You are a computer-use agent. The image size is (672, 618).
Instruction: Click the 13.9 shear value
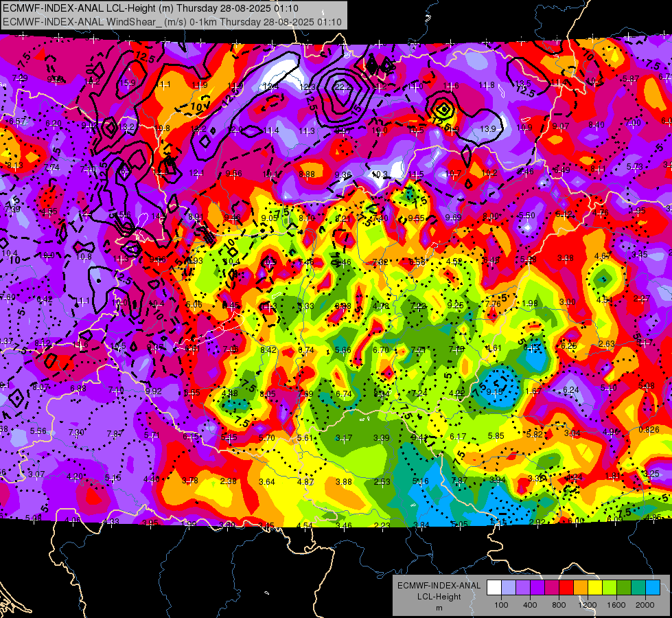tap(488, 129)
